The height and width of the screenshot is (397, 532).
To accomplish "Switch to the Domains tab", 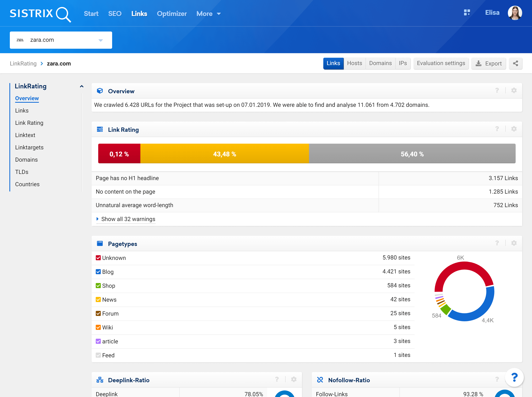I will click(380, 63).
